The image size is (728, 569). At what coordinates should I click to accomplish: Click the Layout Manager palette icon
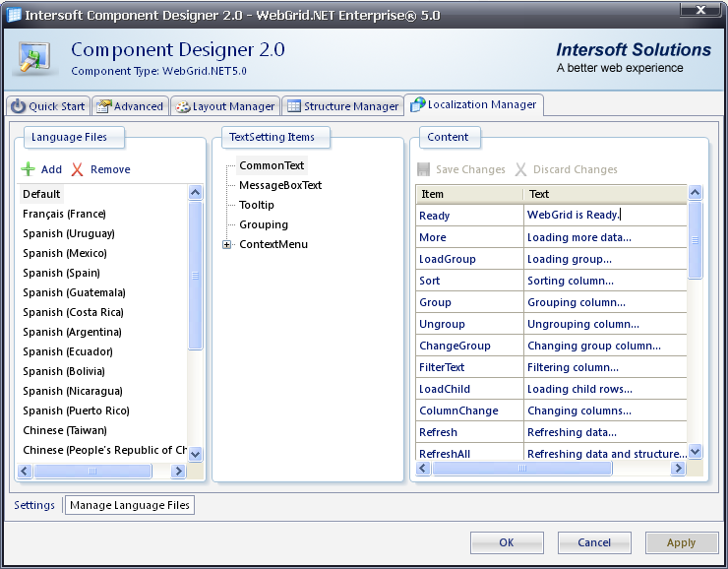click(182, 107)
